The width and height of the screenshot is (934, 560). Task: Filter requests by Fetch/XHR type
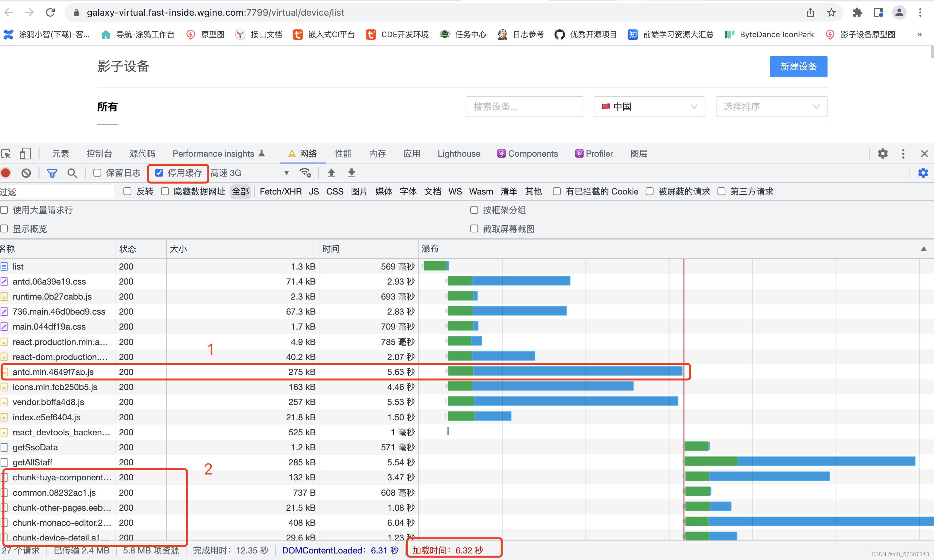coord(281,191)
